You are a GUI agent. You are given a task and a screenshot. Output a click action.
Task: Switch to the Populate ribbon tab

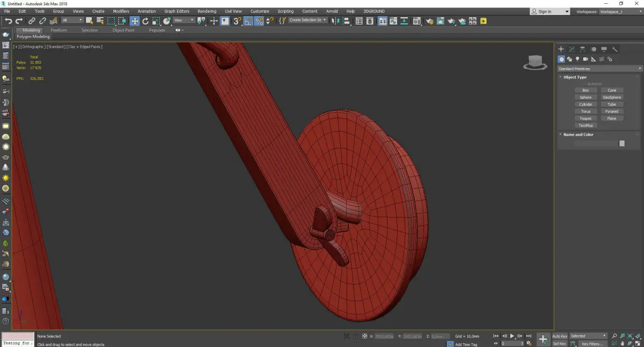[157, 30]
